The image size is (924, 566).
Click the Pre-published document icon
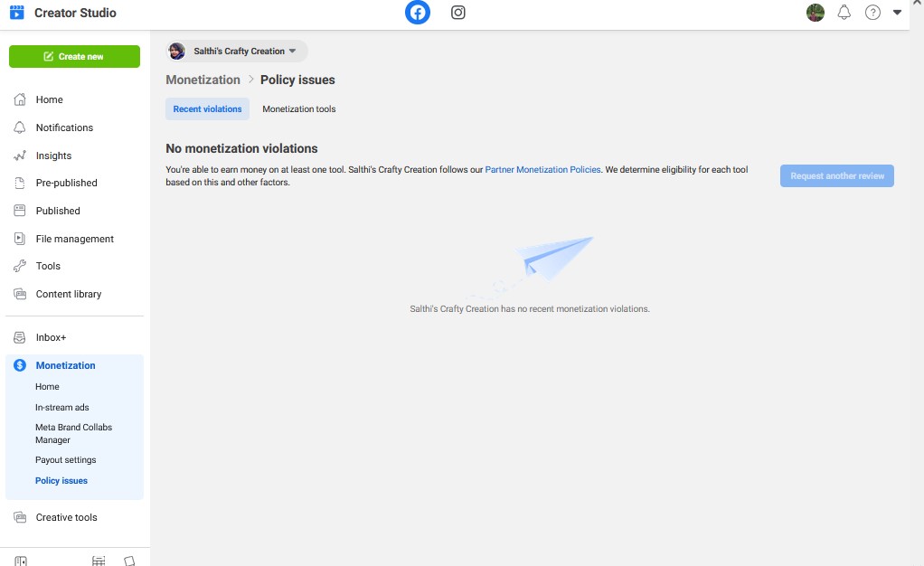pos(20,183)
